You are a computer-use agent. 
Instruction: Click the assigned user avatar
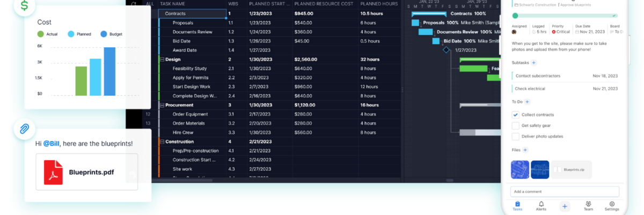click(x=515, y=32)
